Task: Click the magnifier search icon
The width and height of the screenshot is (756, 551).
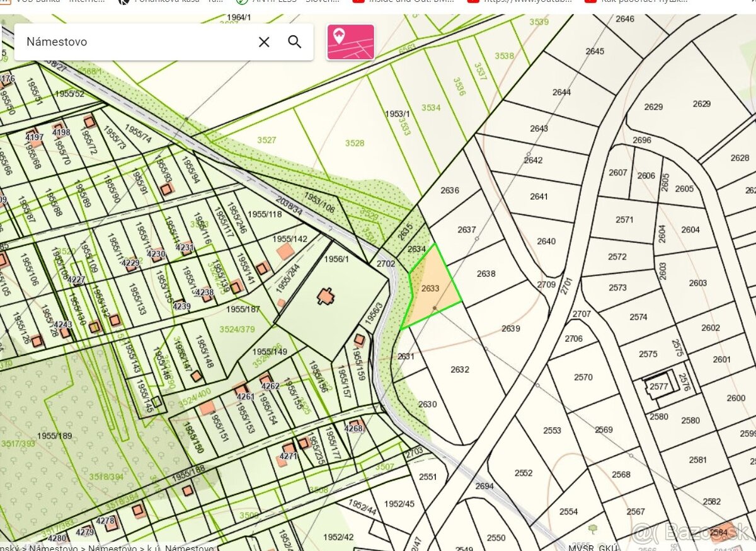Action: click(295, 42)
